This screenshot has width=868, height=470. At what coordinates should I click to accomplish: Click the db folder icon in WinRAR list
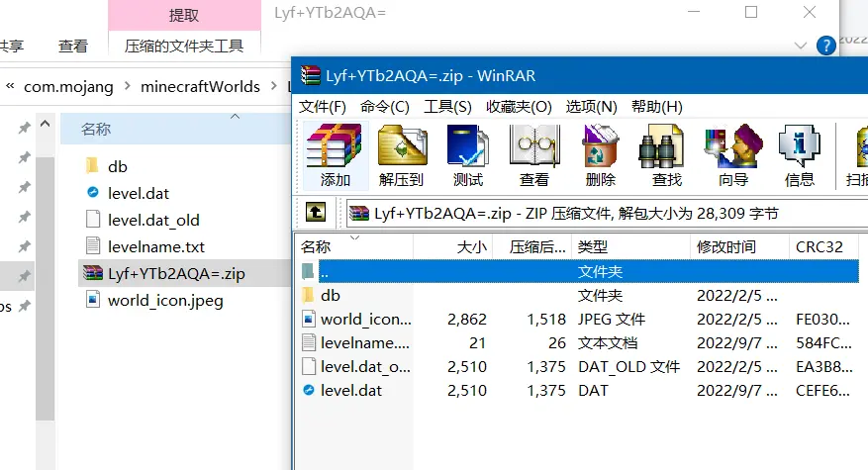(x=309, y=295)
